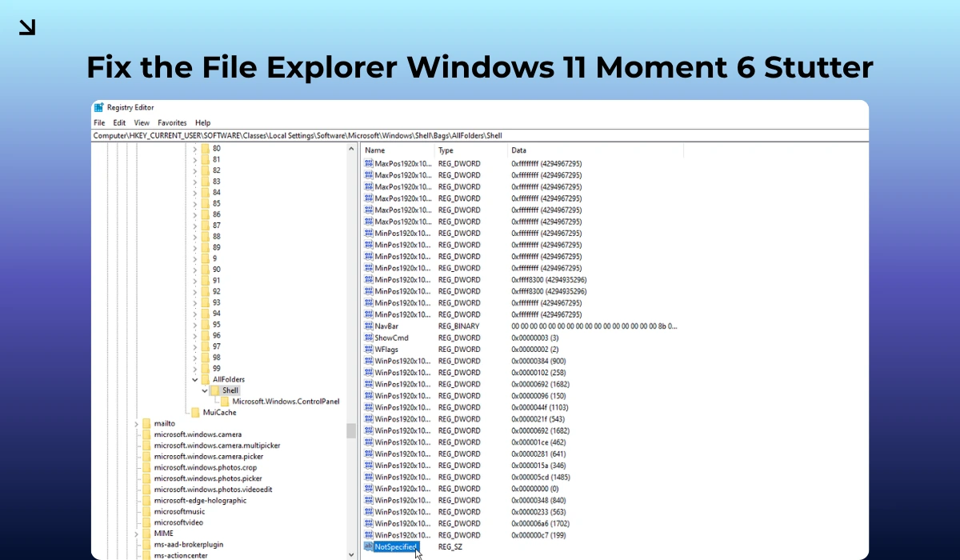The width and height of the screenshot is (960, 560).
Task: Click the MuiCache folder icon
Action: pyautogui.click(x=196, y=413)
